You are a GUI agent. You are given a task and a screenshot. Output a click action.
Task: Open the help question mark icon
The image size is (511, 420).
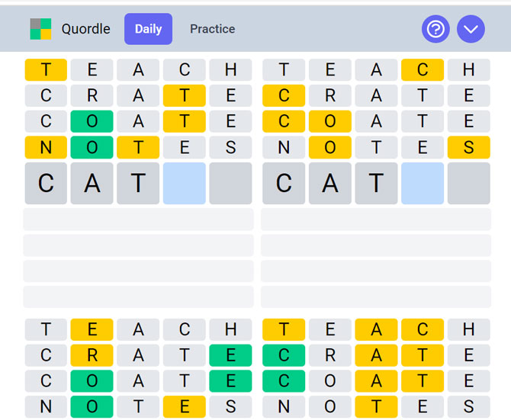(x=435, y=29)
